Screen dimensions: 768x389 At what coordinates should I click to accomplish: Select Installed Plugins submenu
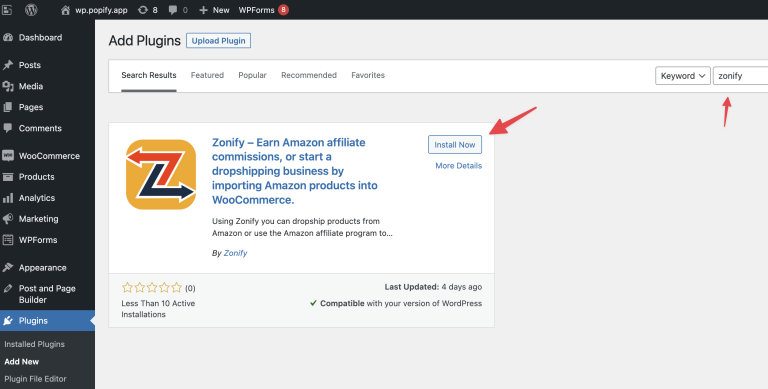34,344
